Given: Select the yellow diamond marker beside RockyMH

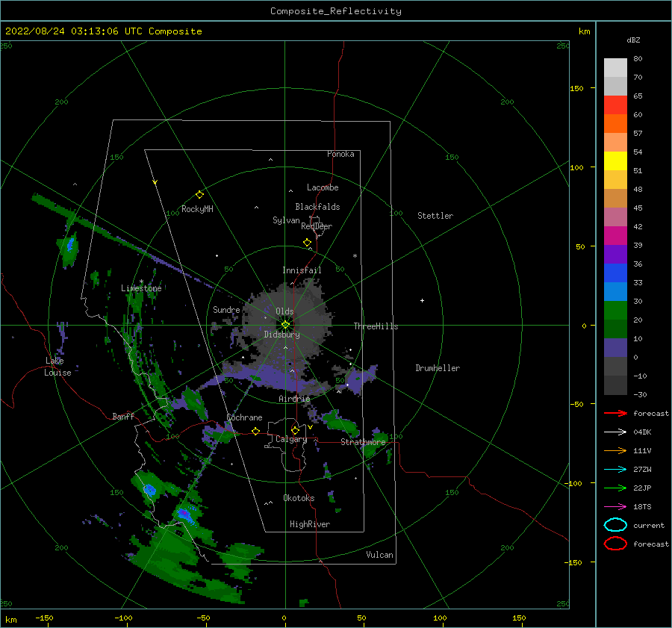Looking at the screenshot, I should (x=199, y=195).
